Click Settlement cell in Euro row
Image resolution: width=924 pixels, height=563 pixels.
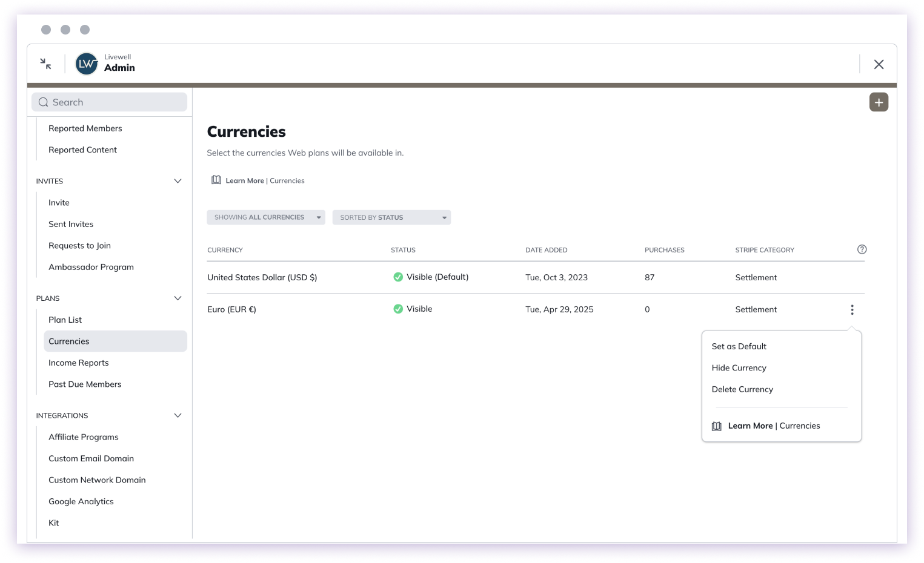pos(756,309)
